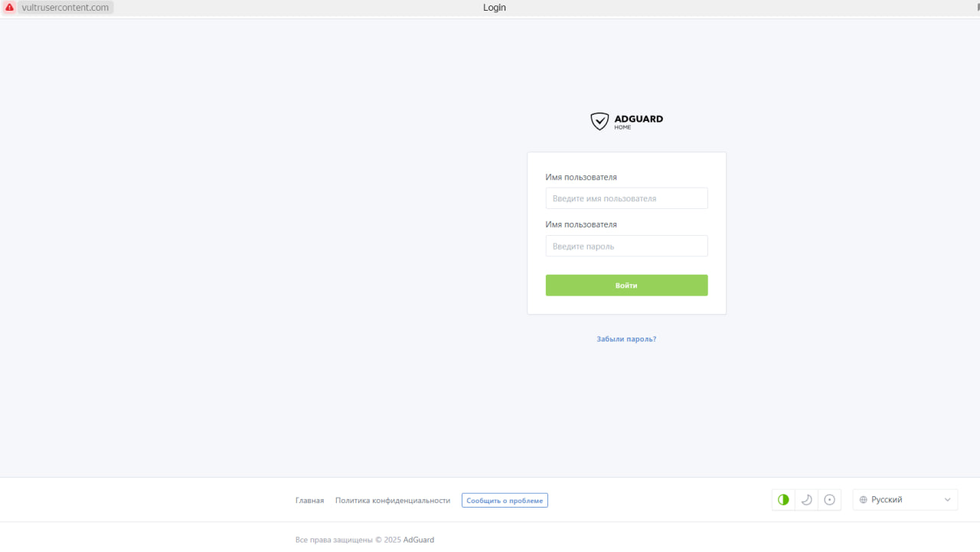This screenshot has width=980, height=552.
Task: Focus the Введите имя пользователя field
Action: coord(626,198)
